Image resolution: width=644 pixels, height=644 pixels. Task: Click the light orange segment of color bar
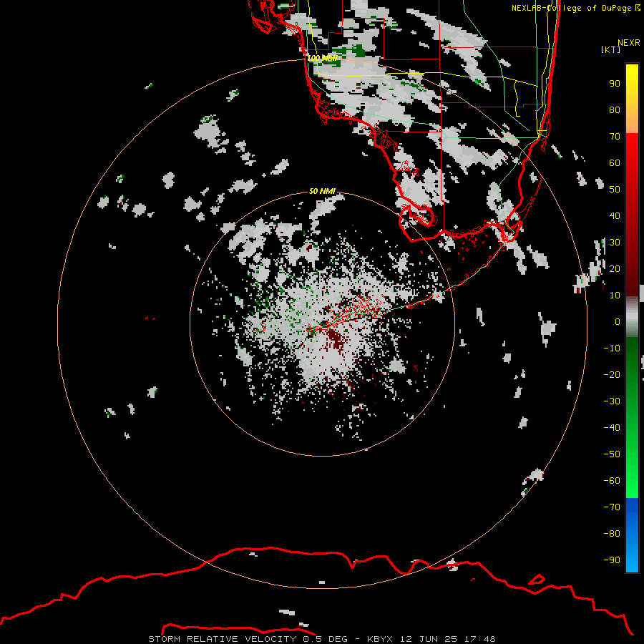click(x=632, y=119)
